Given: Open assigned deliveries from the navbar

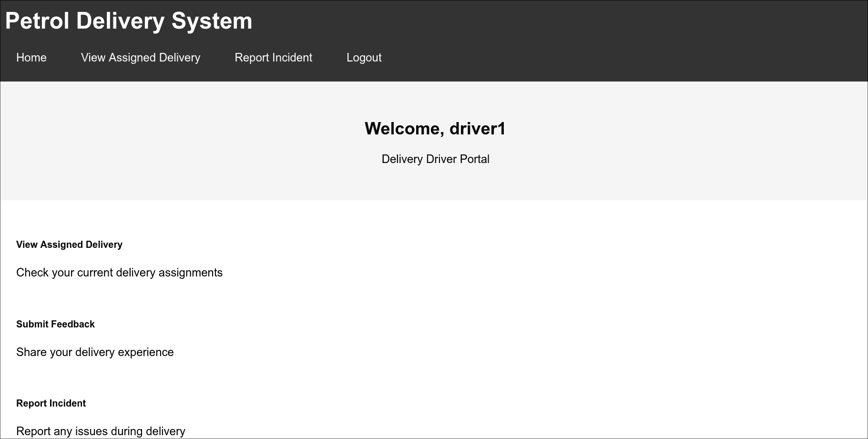Looking at the screenshot, I should point(141,57).
